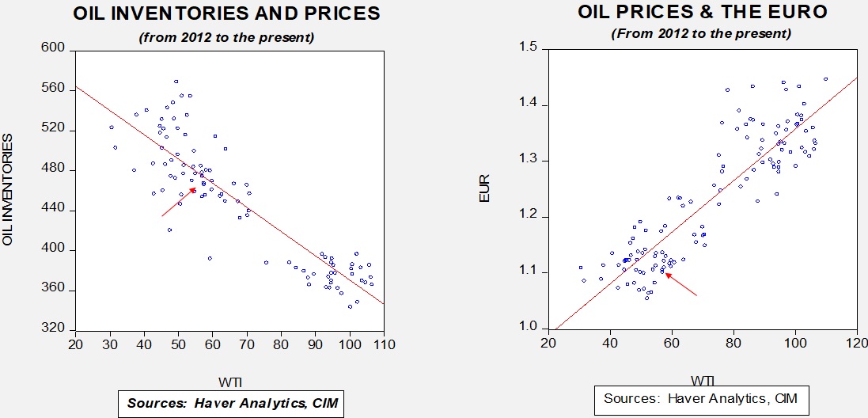Image resolution: width=868 pixels, height=418 pixels.
Task: Click the 110 tick on the left WTI axis
Action: tap(384, 344)
